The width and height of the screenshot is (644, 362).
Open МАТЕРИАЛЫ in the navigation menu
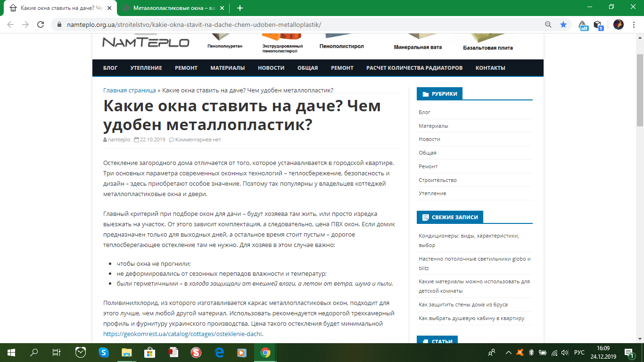(228, 68)
